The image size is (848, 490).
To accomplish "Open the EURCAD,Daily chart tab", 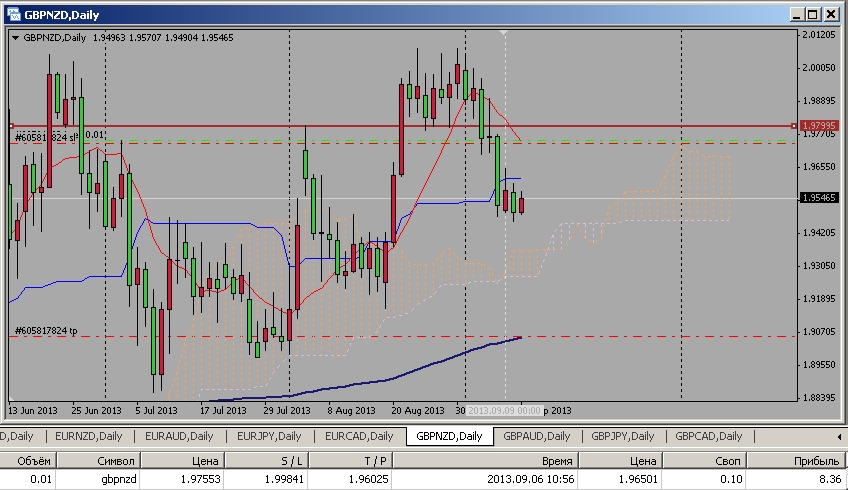I will (x=359, y=436).
